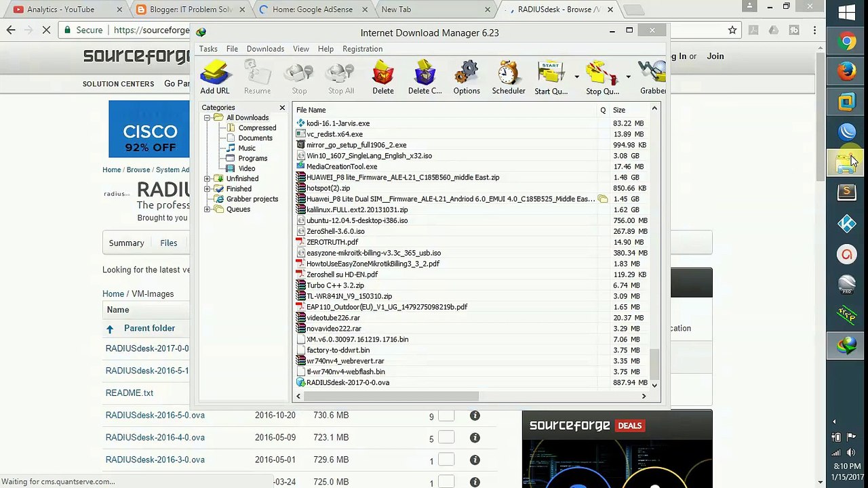Select the Video category in IDM

[x=247, y=169]
